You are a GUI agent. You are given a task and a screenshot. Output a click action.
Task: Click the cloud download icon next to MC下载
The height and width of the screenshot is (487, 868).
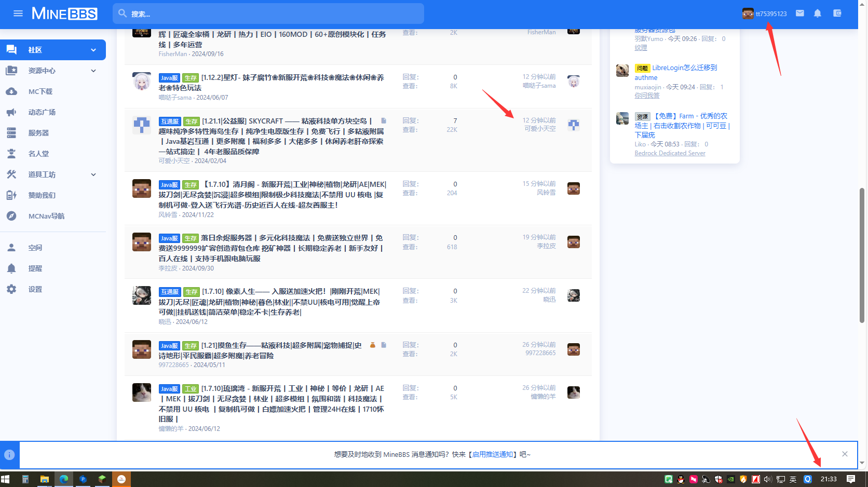[11, 91]
